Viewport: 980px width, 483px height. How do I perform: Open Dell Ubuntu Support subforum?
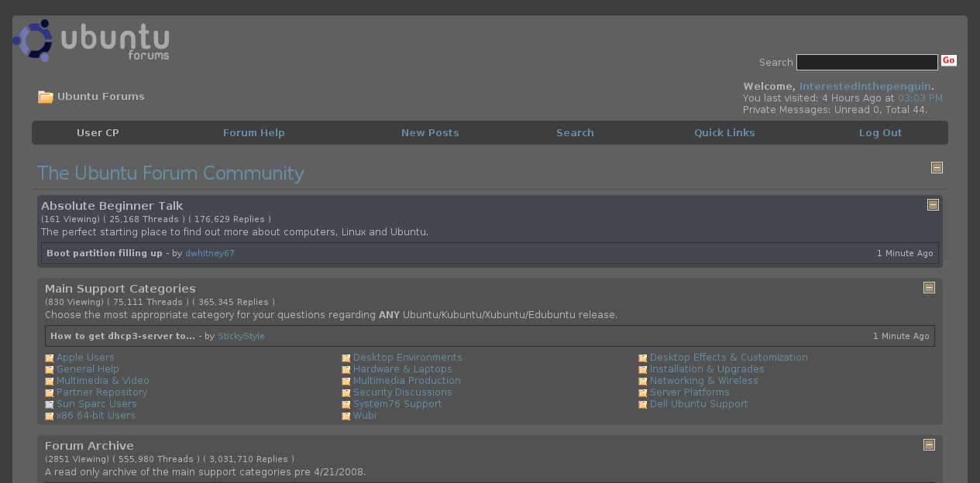[699, 404]
